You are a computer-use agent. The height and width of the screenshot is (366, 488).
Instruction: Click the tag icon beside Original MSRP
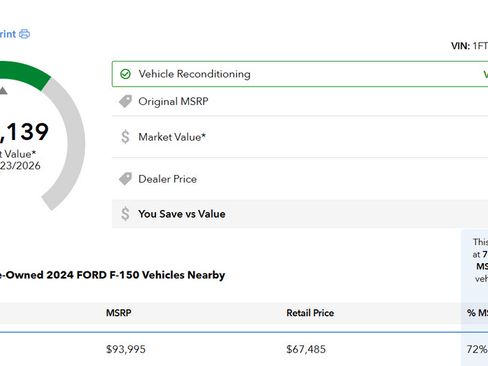click(x=125, y=101)
